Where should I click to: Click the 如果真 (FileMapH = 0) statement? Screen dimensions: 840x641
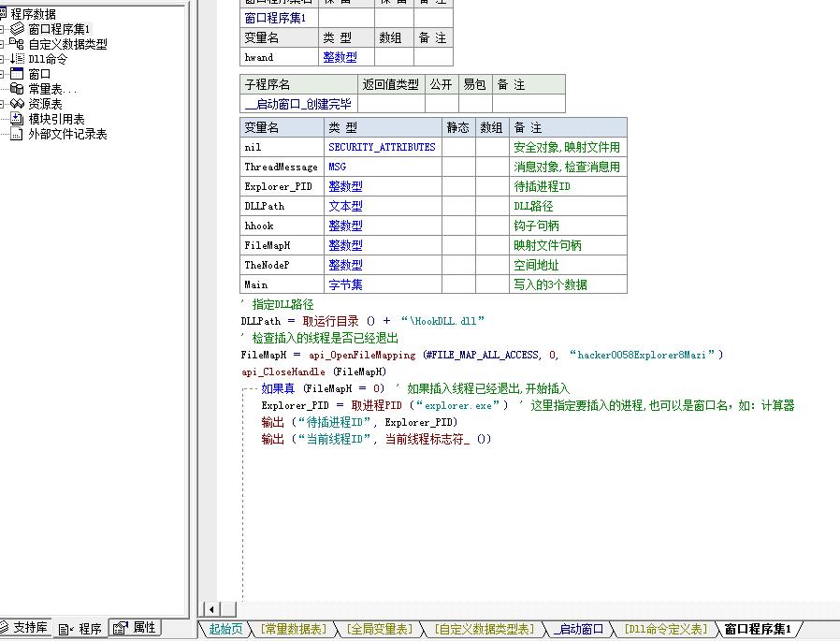point(323,388)
